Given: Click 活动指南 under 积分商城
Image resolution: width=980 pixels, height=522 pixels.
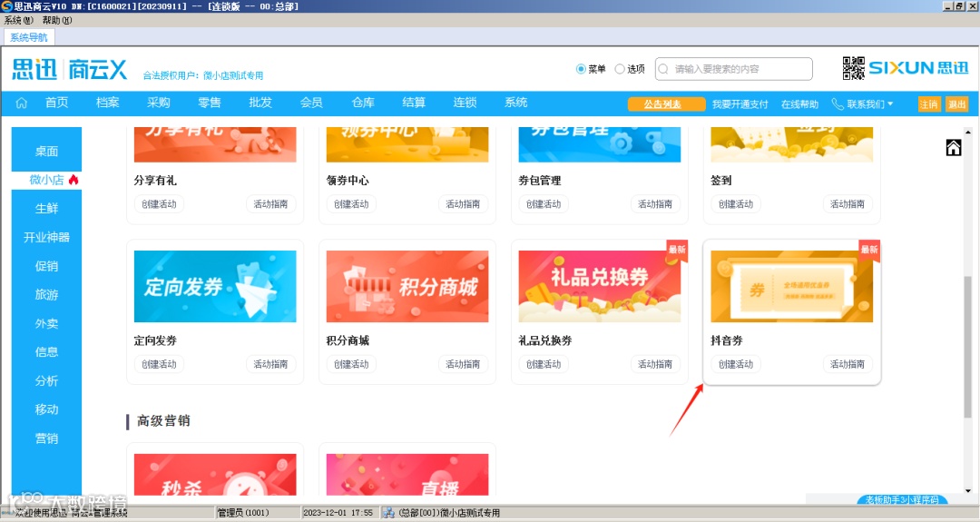Looking at the screenshot, I should click(x=463, y=364).
